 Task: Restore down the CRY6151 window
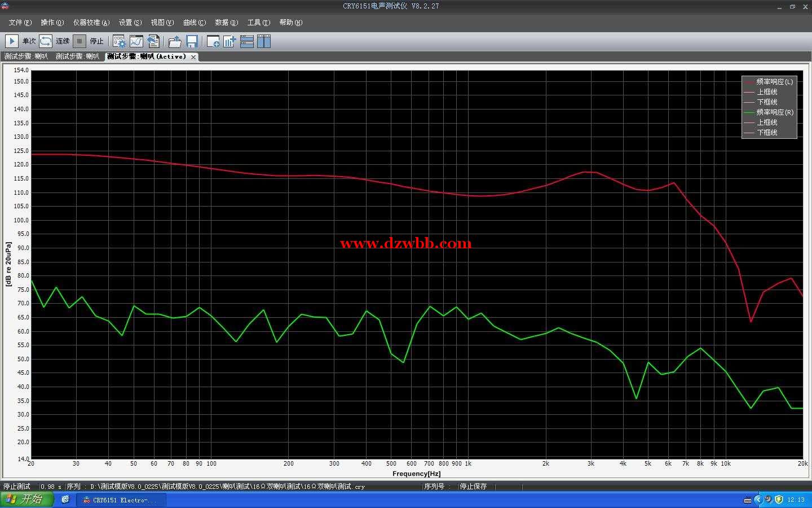point(792,7)
